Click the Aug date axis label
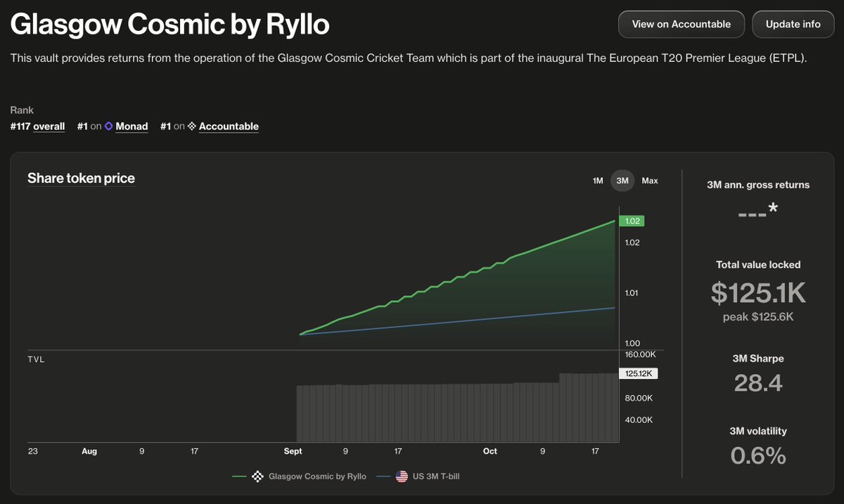844x504 pixels. pyautogui.click(x=89, y=451)
